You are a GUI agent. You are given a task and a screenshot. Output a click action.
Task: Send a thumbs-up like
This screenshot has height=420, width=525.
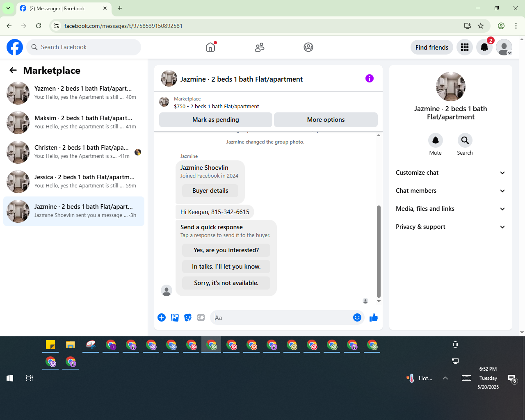click(374, 317)
